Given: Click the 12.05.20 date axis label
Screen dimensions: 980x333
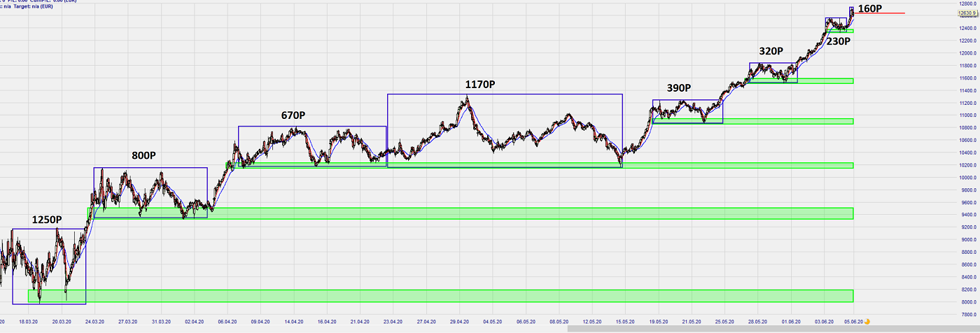Looking at the screenshot, I should tap(592, 322).
